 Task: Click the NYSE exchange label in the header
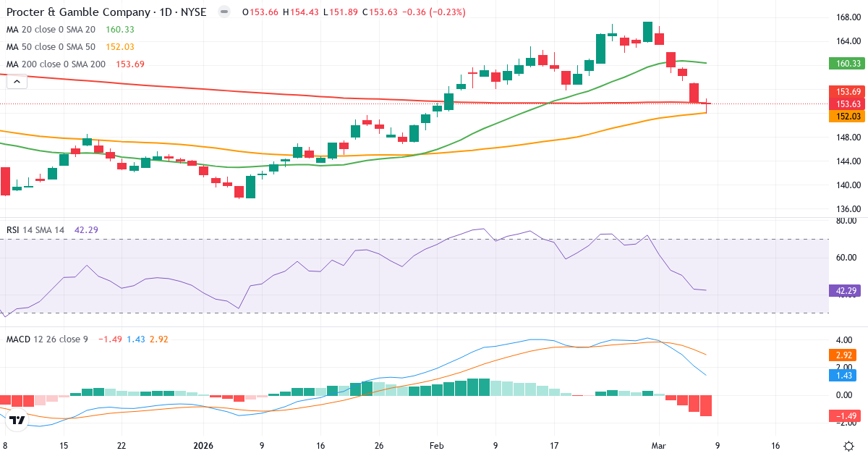(195, 12)
